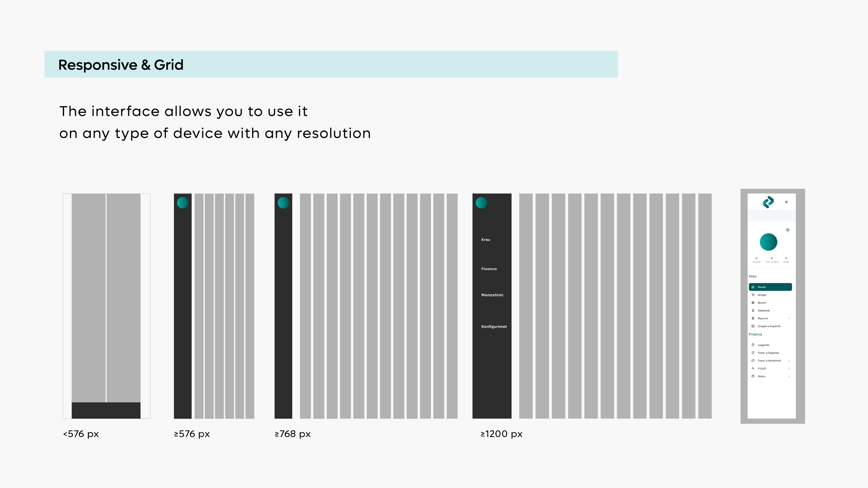Viewport: 868px width, 488px height.
Task: Click the cart icon beside Shitjet
Action: pos(753,295)
